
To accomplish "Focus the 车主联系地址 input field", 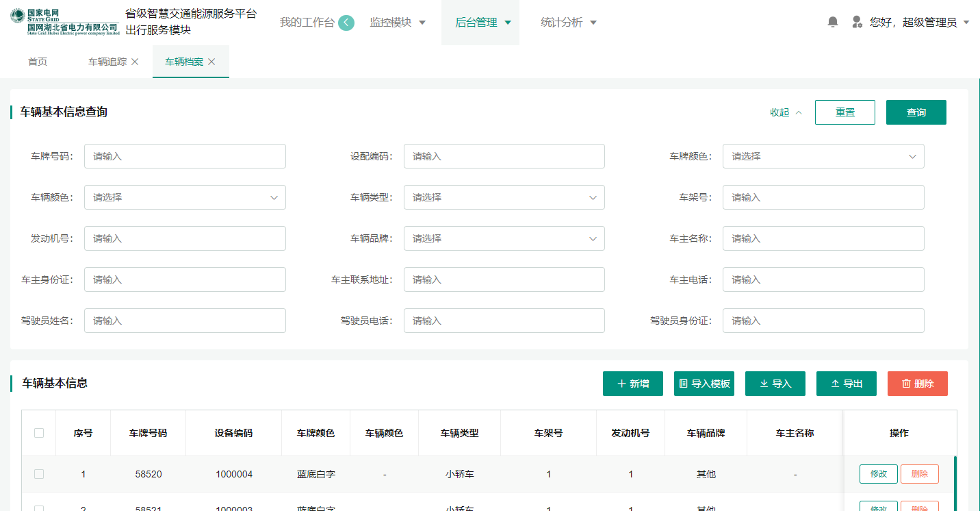I will (504, 279).
